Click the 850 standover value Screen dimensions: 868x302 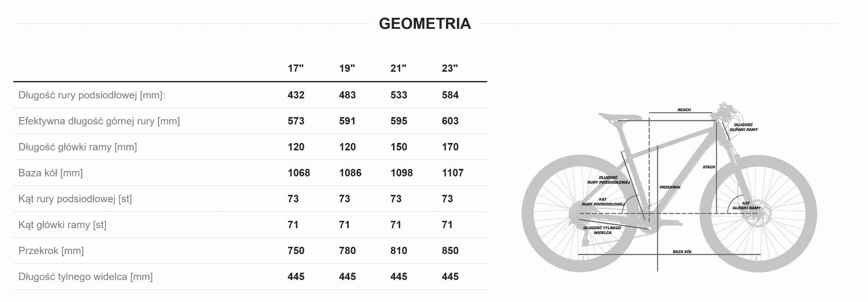(450, 251)
